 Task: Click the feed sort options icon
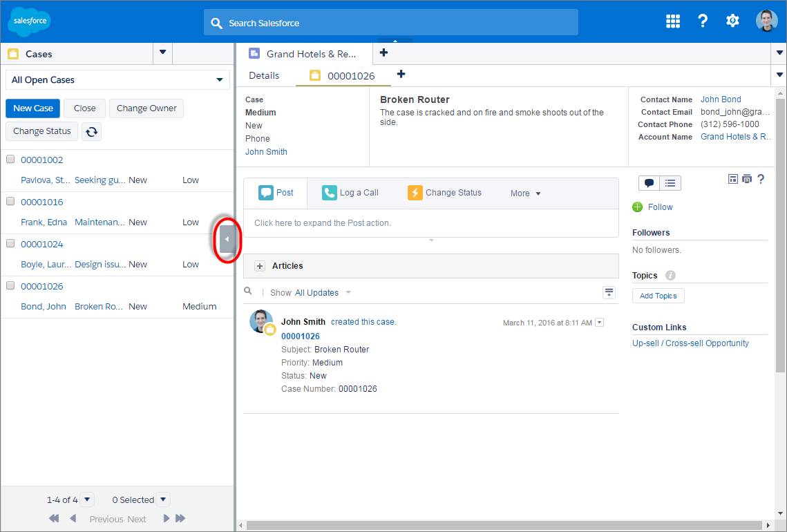(x=609, y=293)
